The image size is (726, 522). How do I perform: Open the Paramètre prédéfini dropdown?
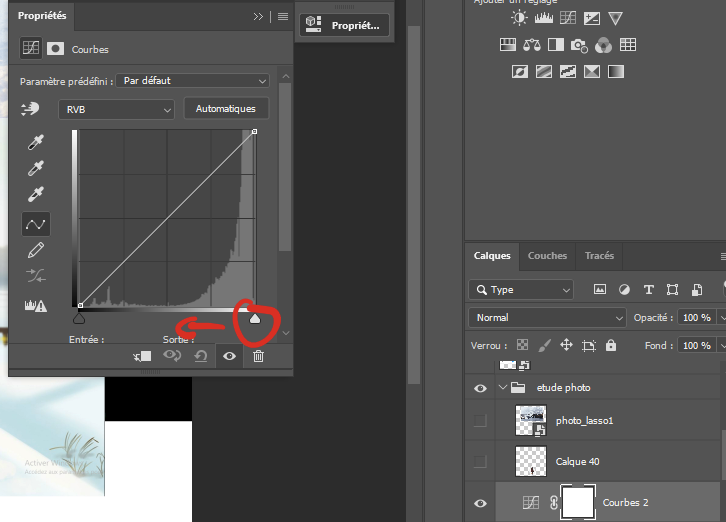click(x=193, y=80)
